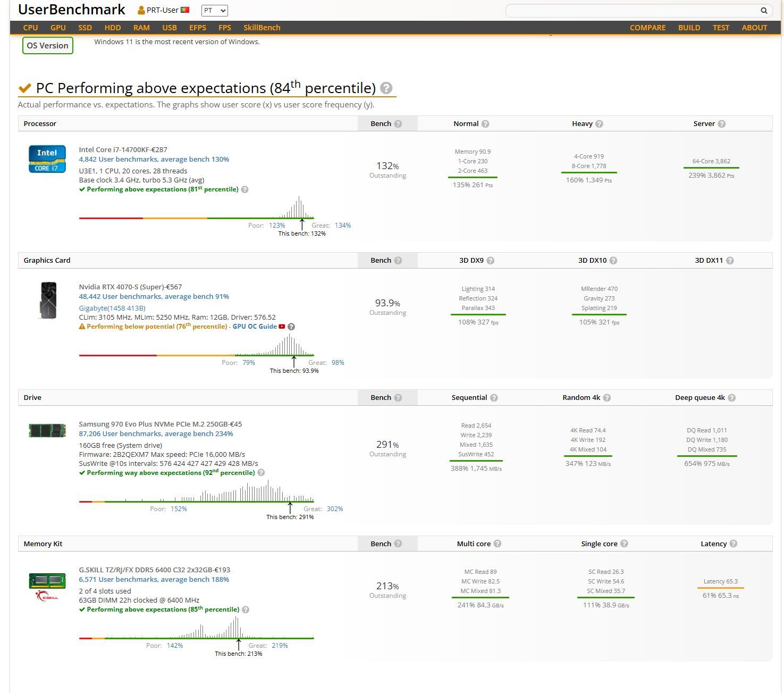Click PC Performing above expectations heading
Screen dimensions: 784x693
[206, 88]
